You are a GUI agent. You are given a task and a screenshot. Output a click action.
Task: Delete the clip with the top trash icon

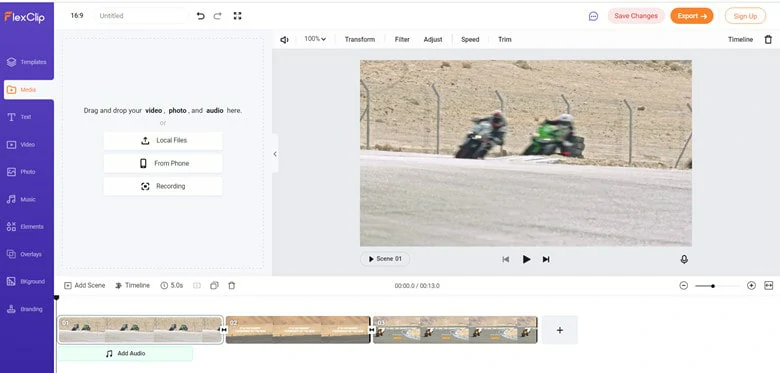768,39
